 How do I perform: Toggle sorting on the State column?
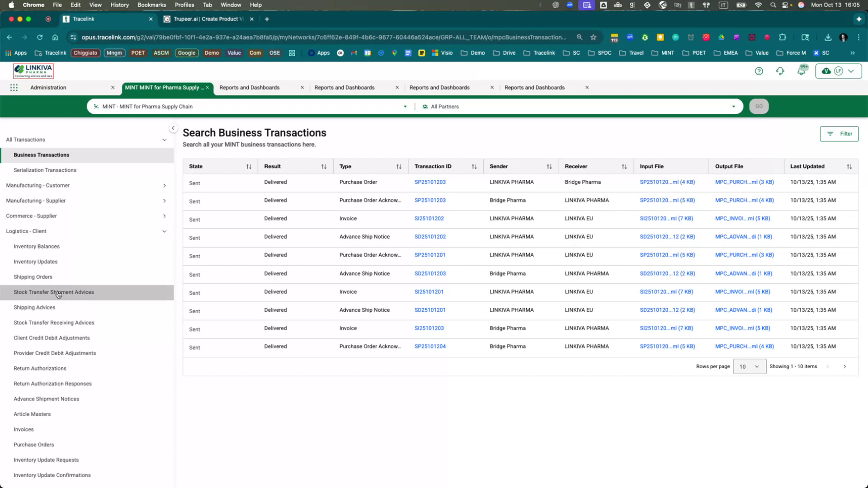coord(249,166)
